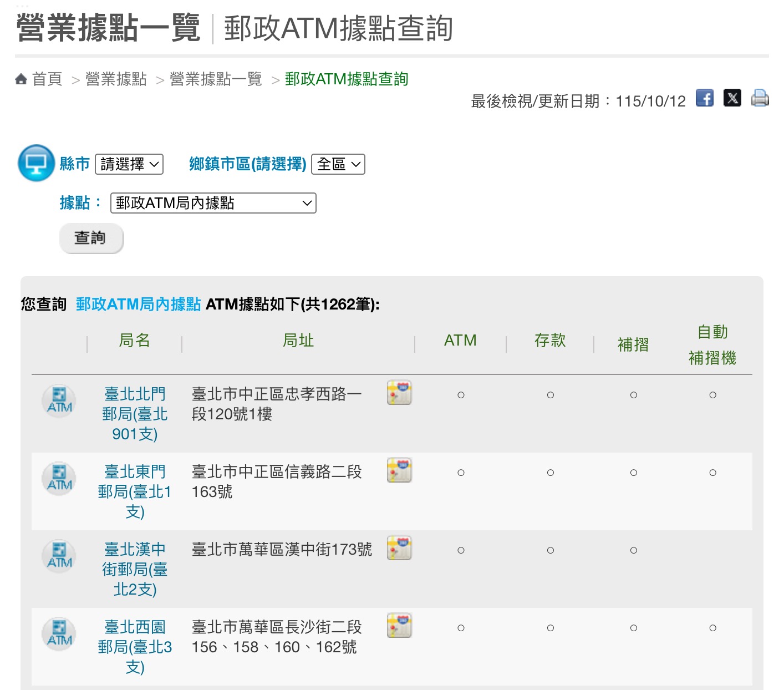This screenshot has width=784, height=690.
Task: Click the 局名 column header
Action: pos(135,340)
